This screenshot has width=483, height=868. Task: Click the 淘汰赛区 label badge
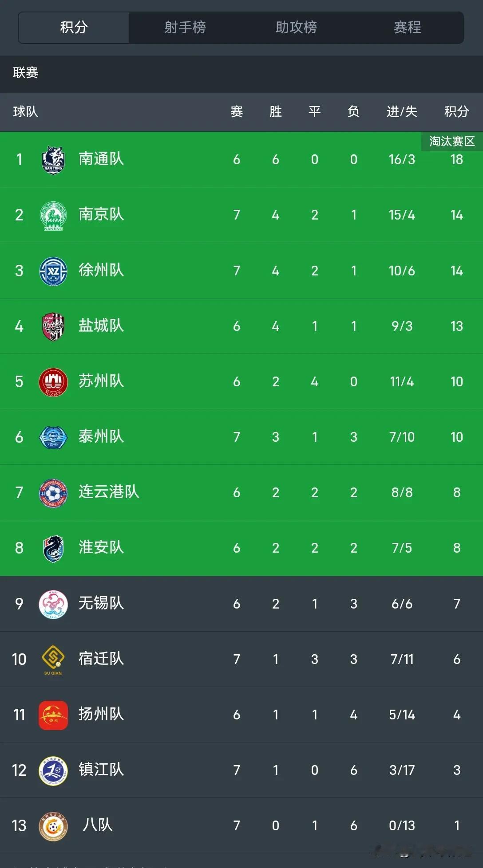(452, 141)
